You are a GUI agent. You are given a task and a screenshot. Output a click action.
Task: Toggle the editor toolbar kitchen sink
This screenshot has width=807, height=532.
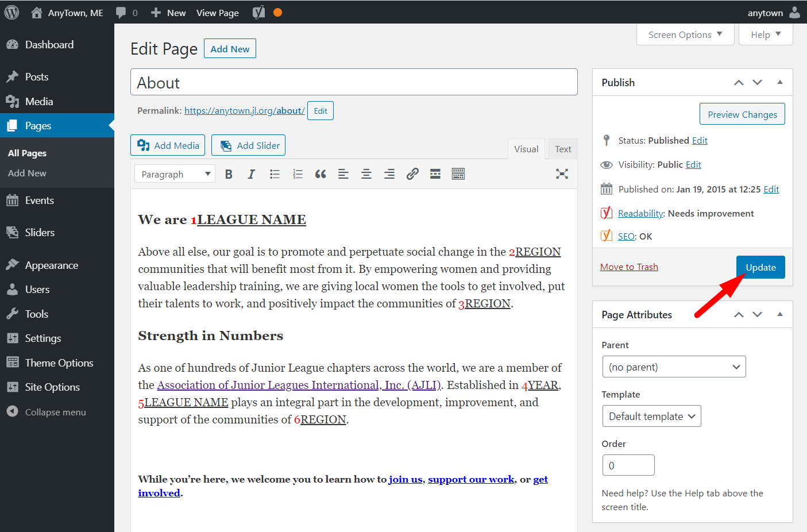[458, 174]
